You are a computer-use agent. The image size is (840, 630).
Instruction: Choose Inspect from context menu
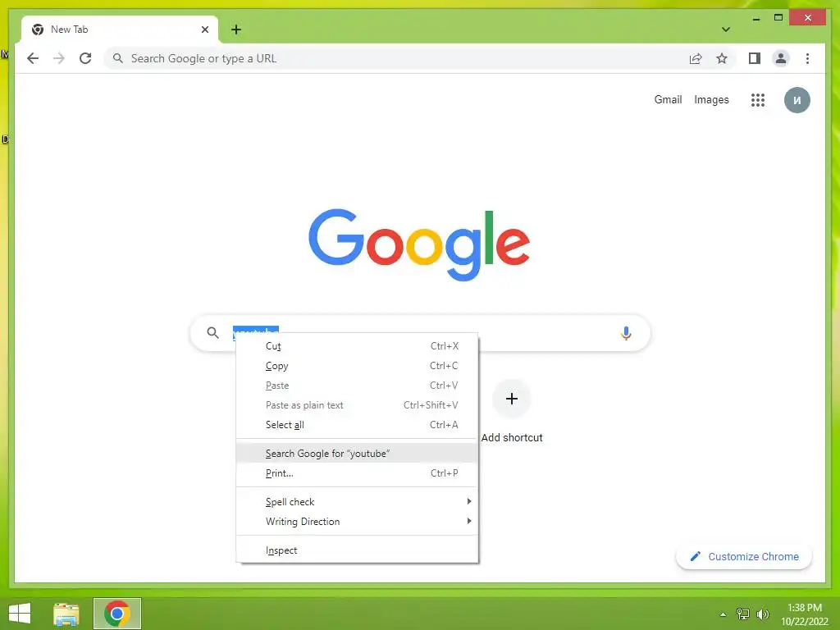pyautogui.click(x=357, y=550)
